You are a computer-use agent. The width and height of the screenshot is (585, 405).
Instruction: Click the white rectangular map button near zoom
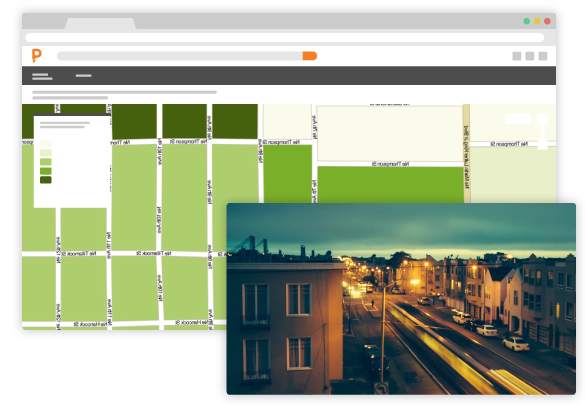(x=518, y=119)
